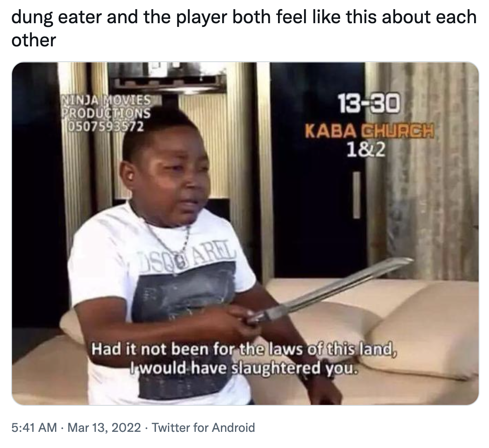Image resolution: width=489 pixels, height=448 pixels.
Task: Click the word other in tweet text
Action: point(34,40)
